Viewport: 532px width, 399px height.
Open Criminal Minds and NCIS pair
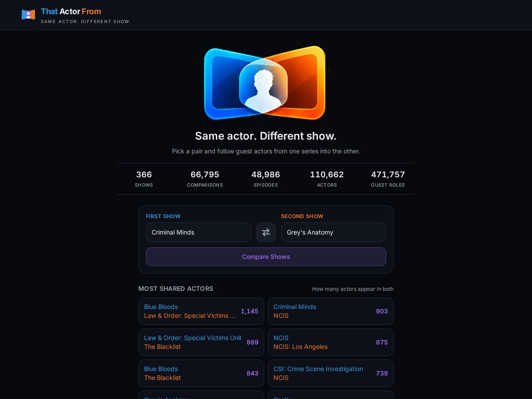click(x=331, y=311)
